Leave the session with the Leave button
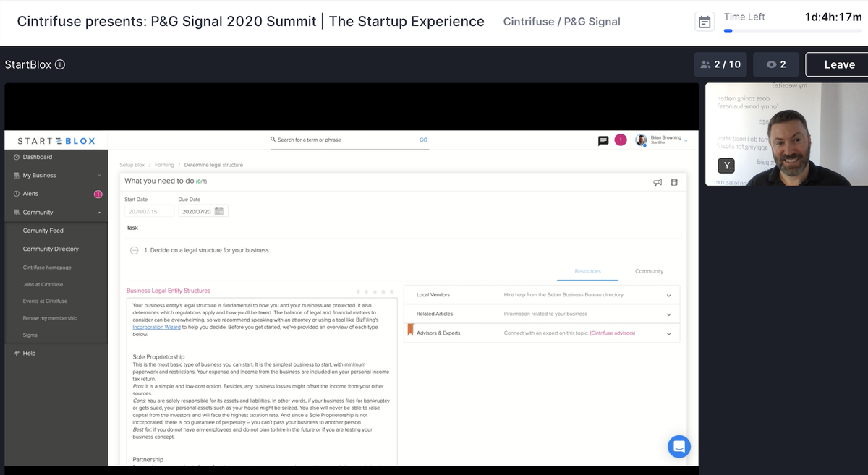The width and height of the screenshot is (868, 475). pyautogui.click(x=838, y=64)
